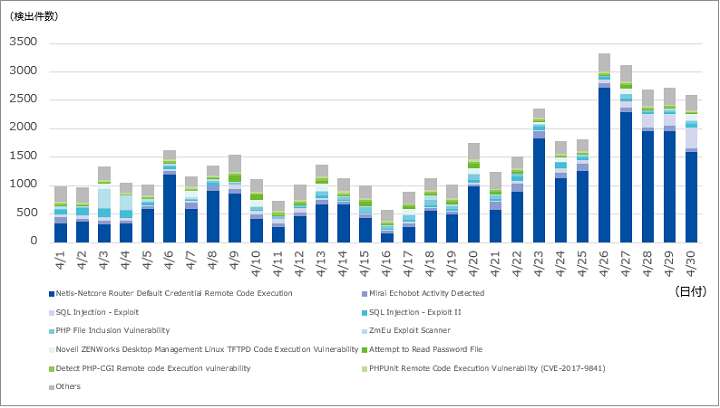Image resolution: width=720 pixels, height=408 pixels.
Task: Click the 500 y-axis value
Action: tap(27, 213)
